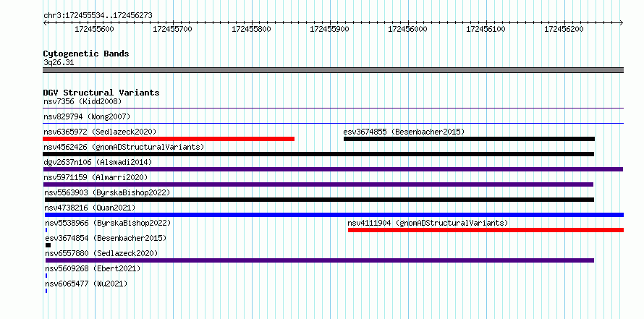Click the purple nsv6557880 variant bar

coord(320,260)
